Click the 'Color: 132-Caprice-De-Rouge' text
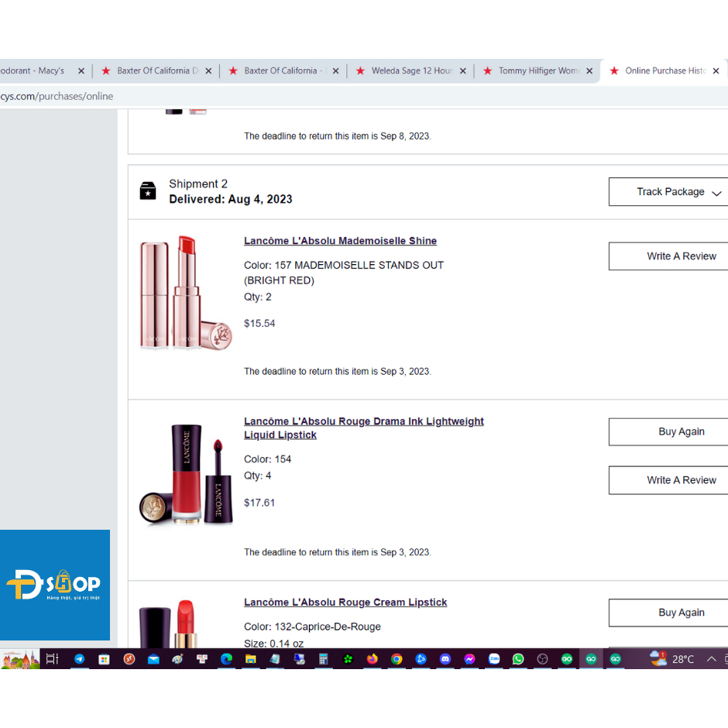 click(x=312, y=627)
